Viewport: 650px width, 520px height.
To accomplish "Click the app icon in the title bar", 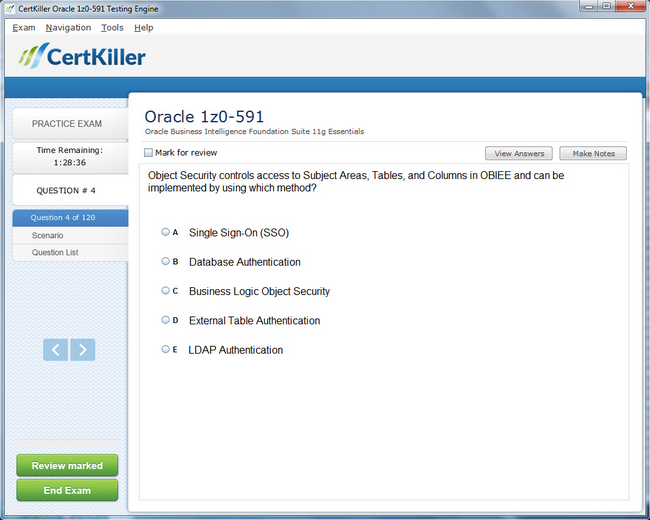I will click(10, 8).
